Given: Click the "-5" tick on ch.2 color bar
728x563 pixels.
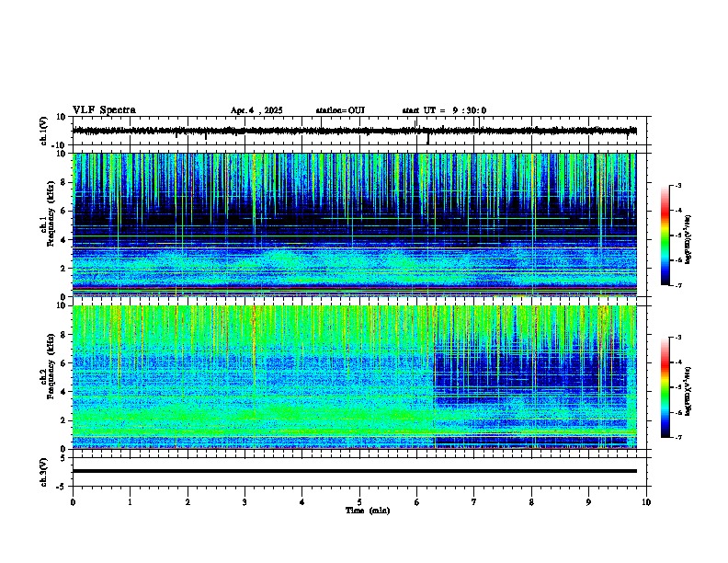Looking at the screenshot, I should (677, 387).
